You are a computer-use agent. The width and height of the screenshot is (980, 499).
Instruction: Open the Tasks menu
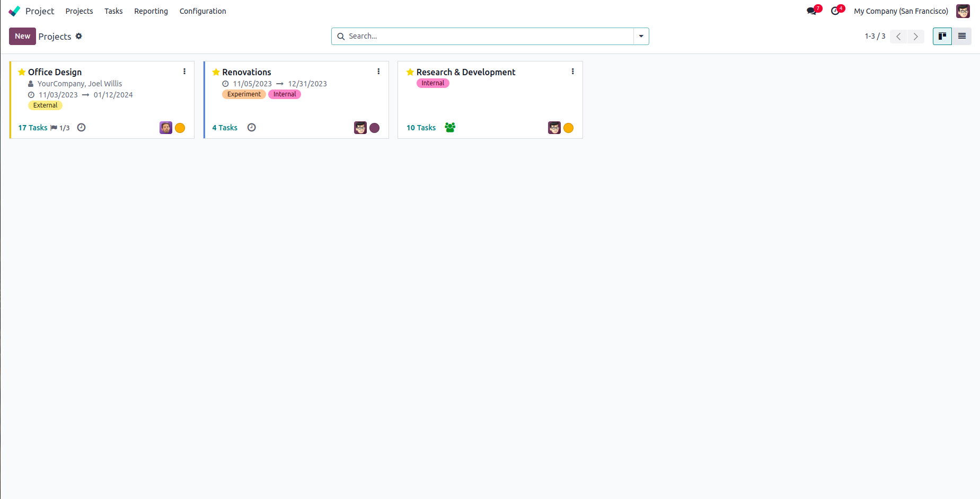[113, 11]
